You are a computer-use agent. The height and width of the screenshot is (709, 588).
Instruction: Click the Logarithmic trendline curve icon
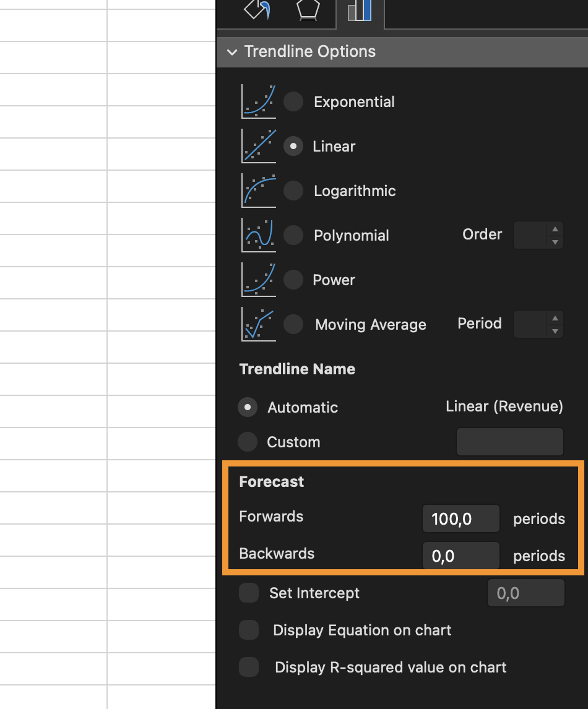[x=259, y=191]
